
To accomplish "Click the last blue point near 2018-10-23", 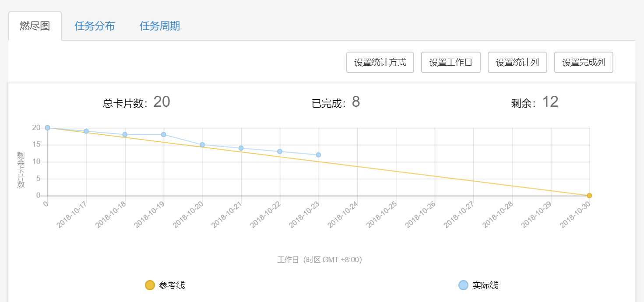I will pos(318,155).
